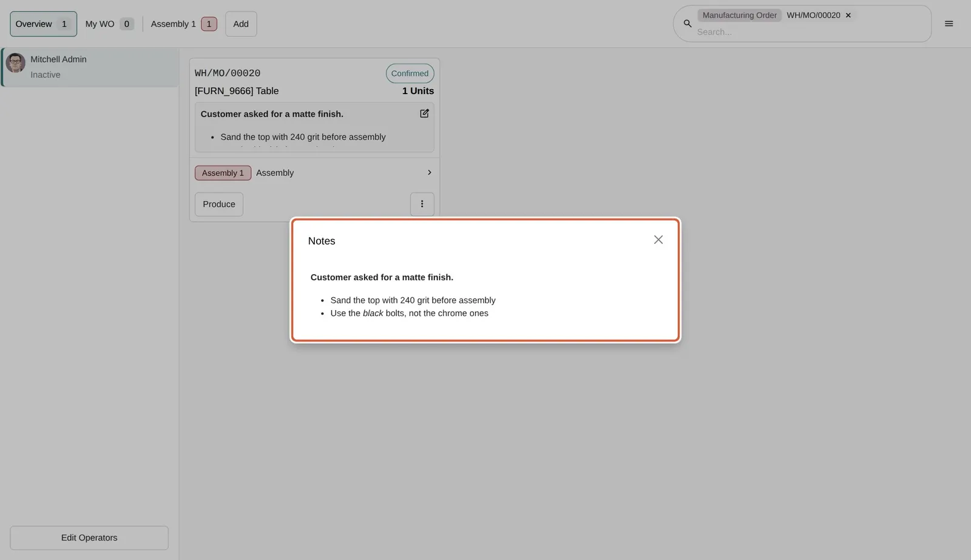This screenshot has height=560, width=971.
Task: Select the Mitchell Admin operator entry
Action: [x=90, y=67]
